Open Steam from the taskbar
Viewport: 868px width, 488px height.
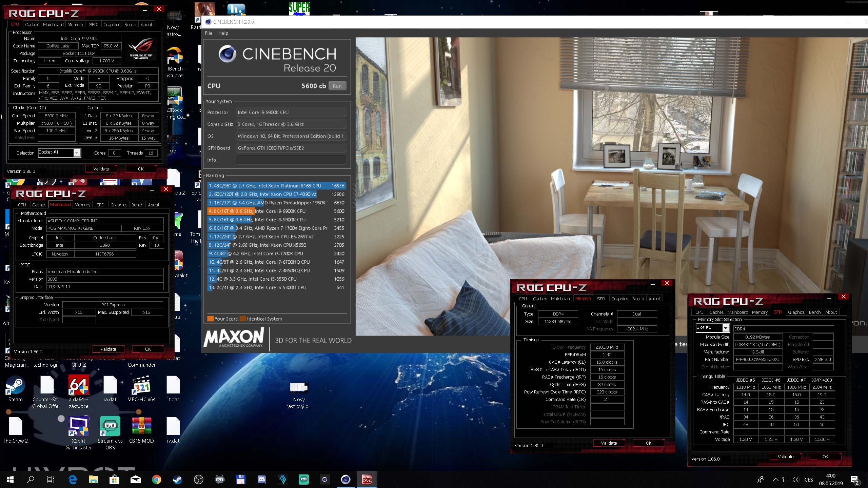click(177, 479)
